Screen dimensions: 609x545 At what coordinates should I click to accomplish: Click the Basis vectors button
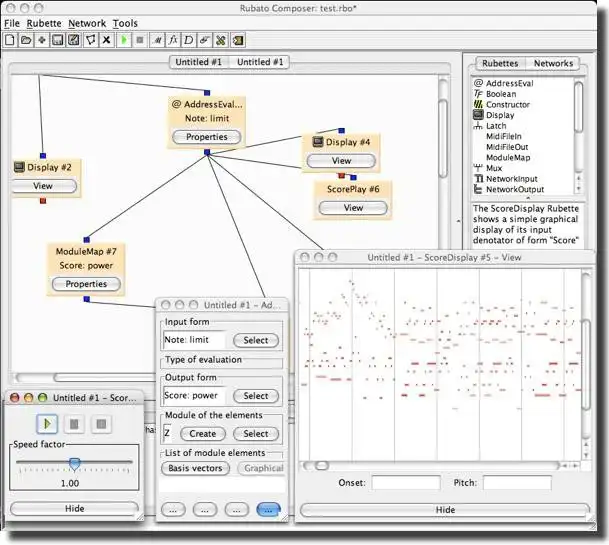click(195, 468)
